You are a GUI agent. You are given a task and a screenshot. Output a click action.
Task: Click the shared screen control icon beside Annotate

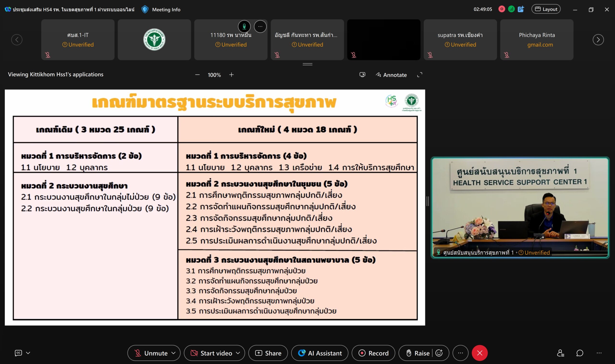(362, 75)
